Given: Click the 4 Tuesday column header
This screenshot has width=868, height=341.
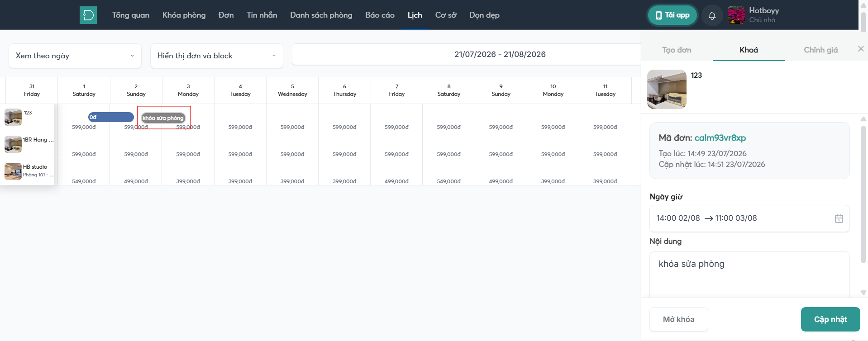Looking at the screenshot, I should coord(240,90).
